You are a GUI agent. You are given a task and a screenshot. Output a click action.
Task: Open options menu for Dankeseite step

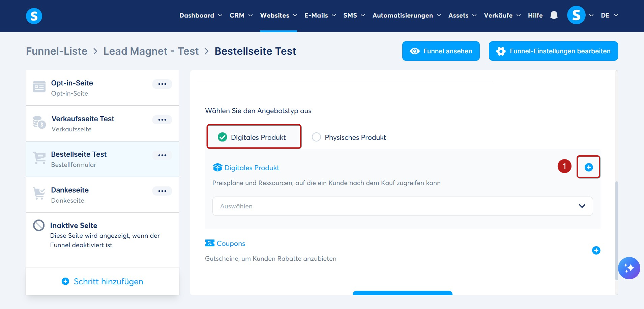pos(162,191)
